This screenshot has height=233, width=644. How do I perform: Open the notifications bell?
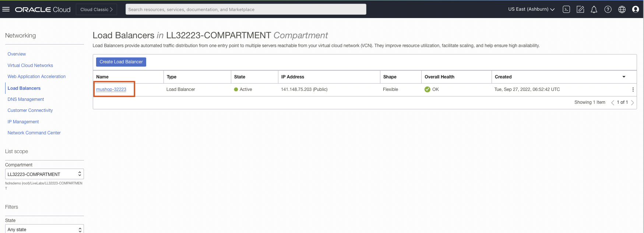594,10
